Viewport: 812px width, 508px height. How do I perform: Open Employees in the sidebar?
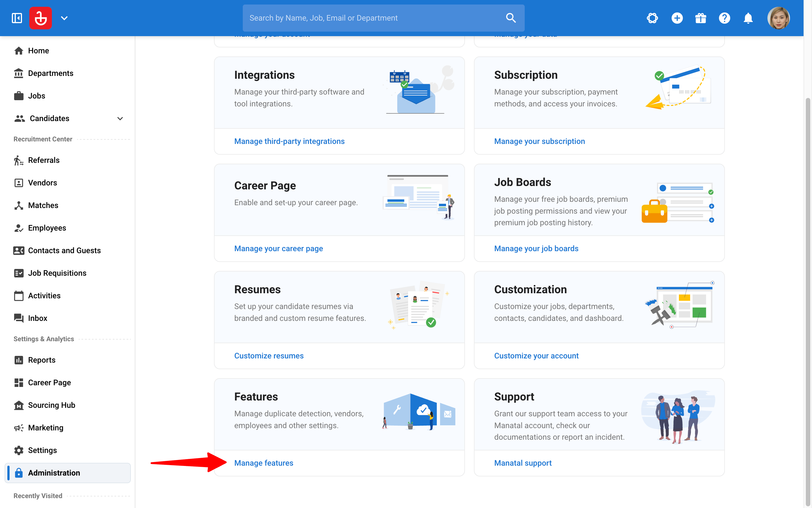click(67, 228)
